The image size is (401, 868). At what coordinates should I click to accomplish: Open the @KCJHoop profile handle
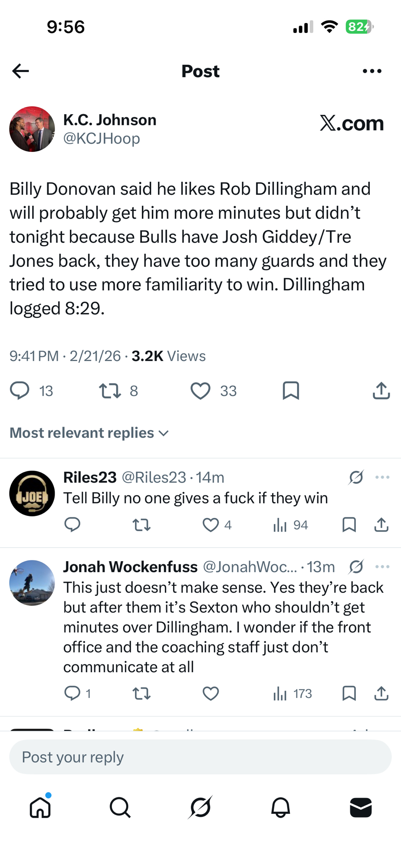[102, 138]
